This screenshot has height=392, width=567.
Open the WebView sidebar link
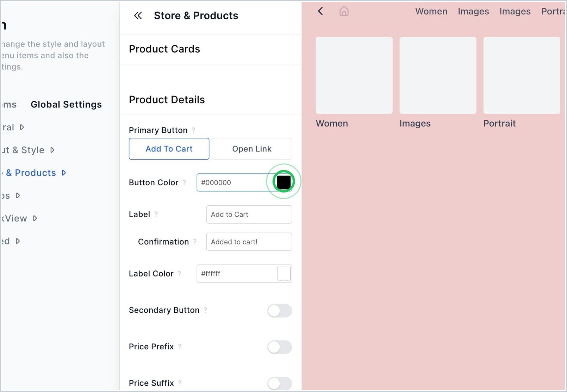click(x=14, y=218)
